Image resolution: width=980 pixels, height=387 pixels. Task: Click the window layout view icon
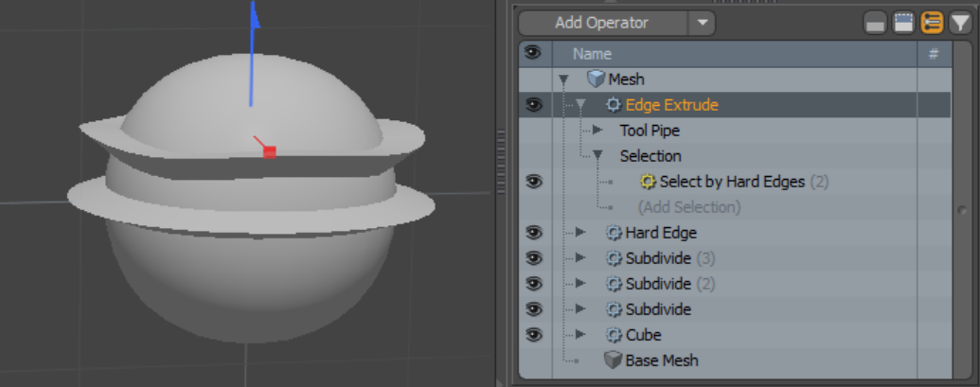tap(903, 24)
